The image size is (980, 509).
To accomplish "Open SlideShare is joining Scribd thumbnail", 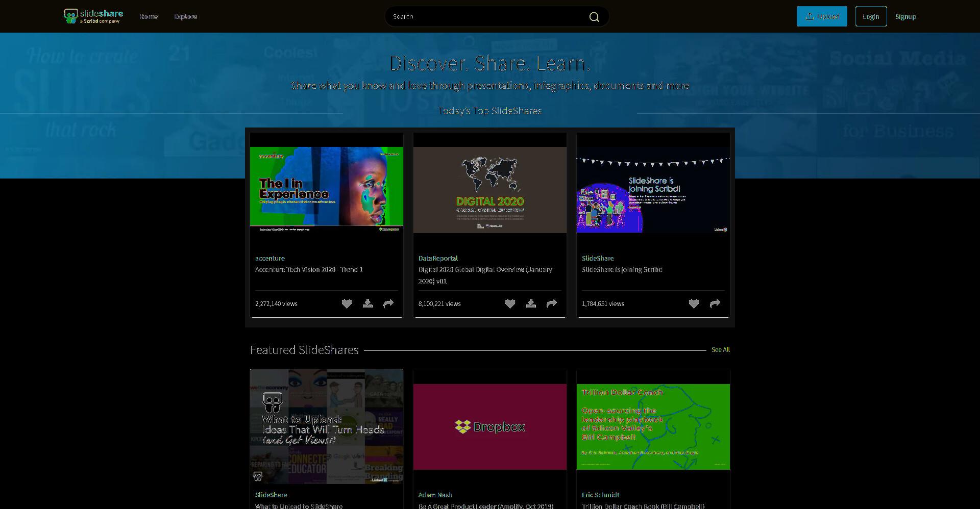I will point(653,190).
